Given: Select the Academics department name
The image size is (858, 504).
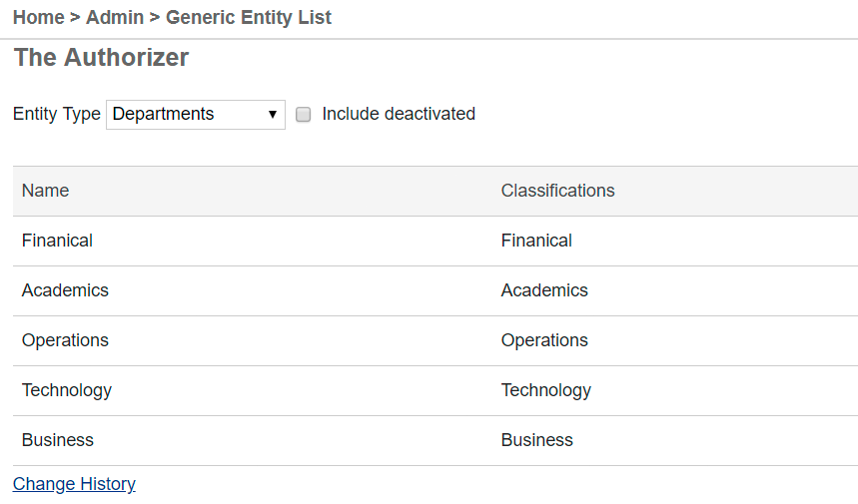Looking at the screenshot, I should (65, 290).
